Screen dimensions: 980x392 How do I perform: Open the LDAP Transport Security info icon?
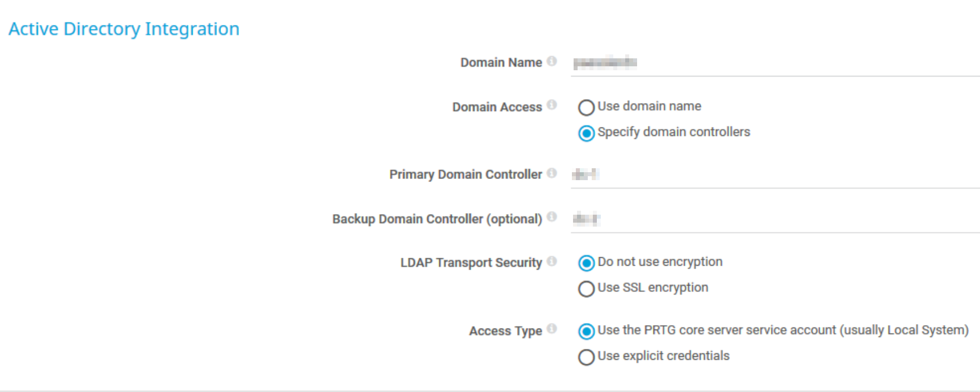(551, 261)
